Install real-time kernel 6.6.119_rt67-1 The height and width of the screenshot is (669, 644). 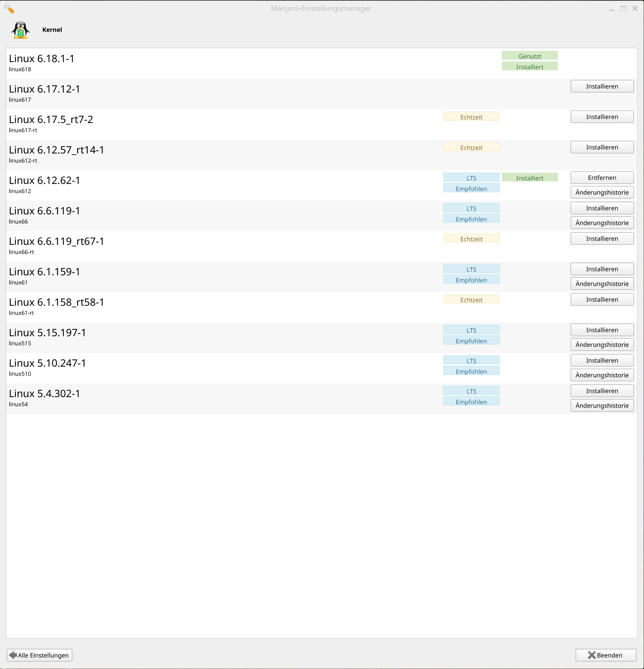(x=602, y=238)
